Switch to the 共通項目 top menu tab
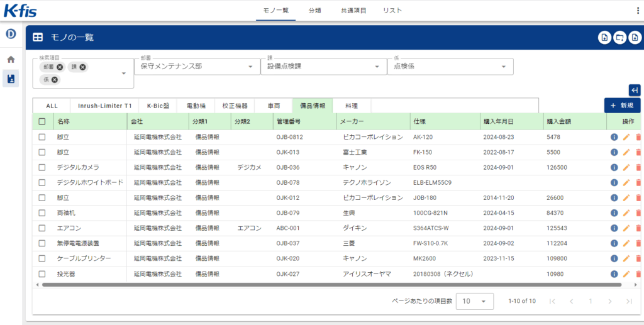The width and height of the screenshot is (644, 325). (353, 11)
